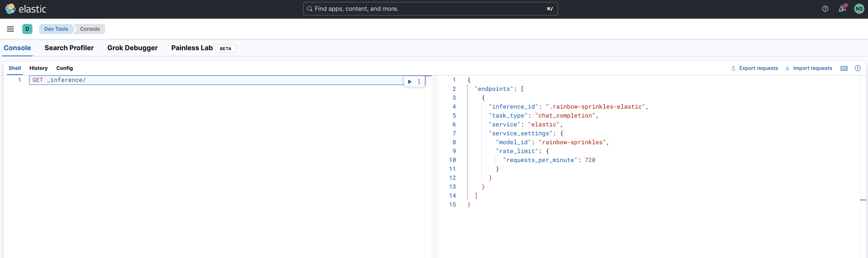Click ".rainbow-sprinkles-elastic" value in output
Image resolution: width=868 pixels, height=258 pixels.
[596, 107]
